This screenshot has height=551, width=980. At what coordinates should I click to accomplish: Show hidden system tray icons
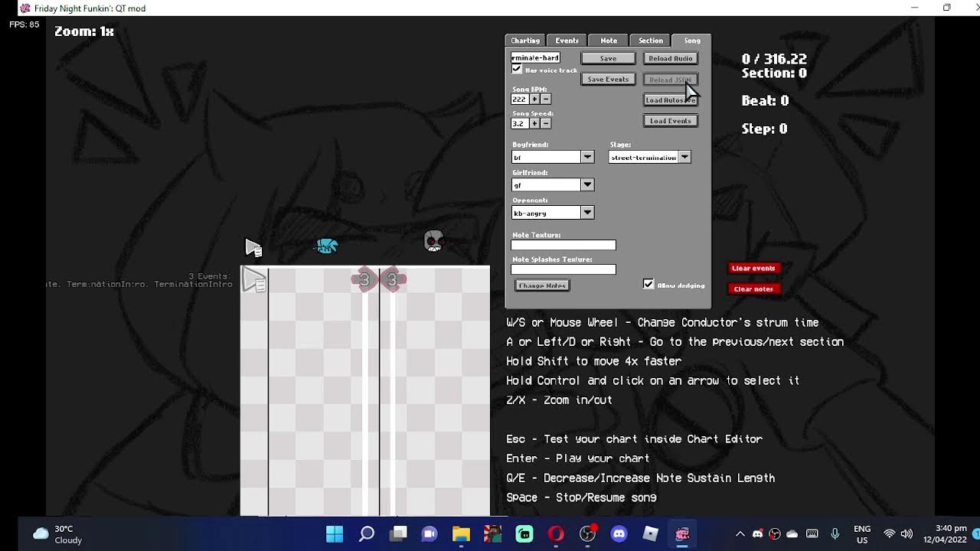coord(740,533)
